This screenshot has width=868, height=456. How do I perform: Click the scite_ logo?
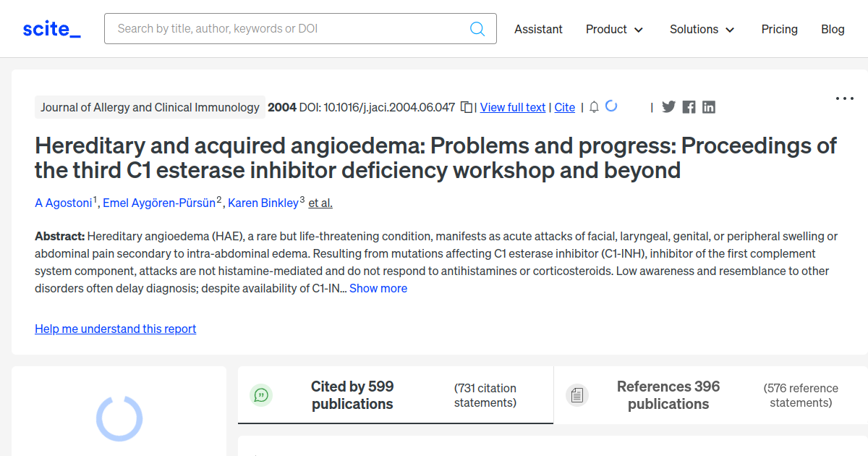(51, 28)
